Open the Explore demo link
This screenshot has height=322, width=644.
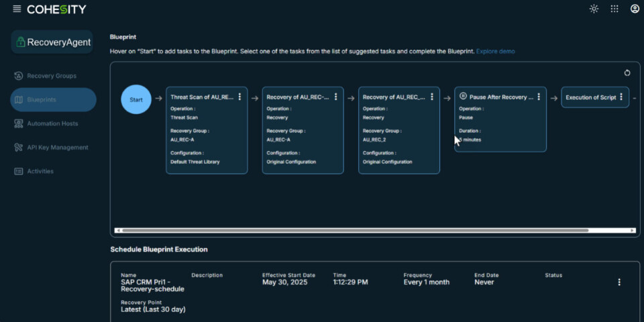pos(495,51)
